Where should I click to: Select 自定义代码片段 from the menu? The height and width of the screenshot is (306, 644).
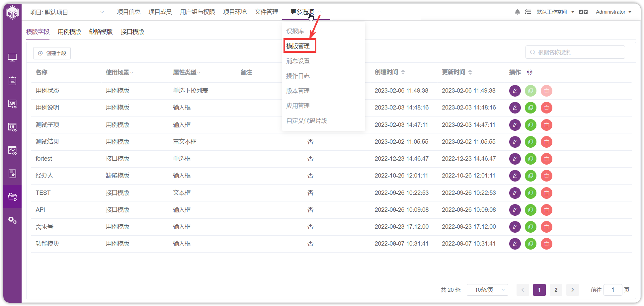point(307,121)
